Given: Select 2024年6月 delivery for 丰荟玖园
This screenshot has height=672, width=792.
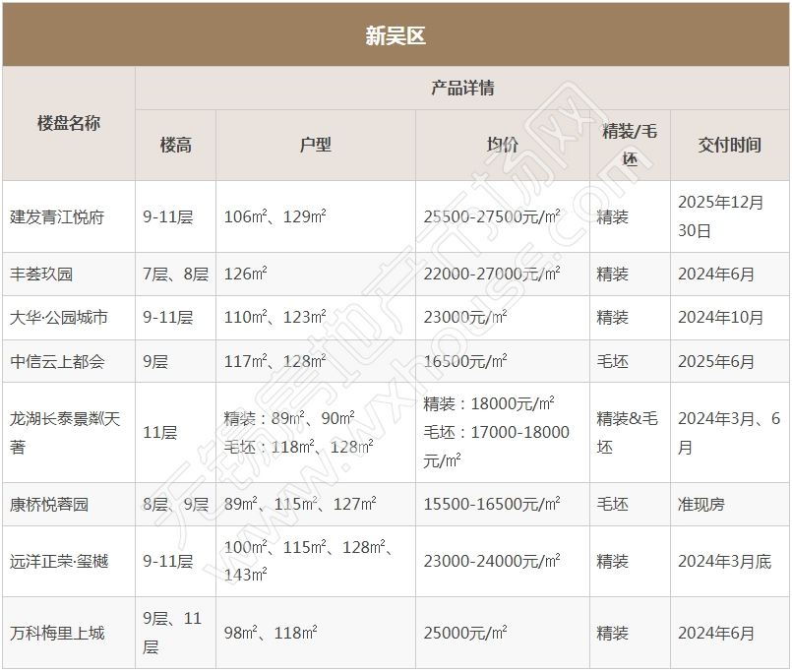Looking at the screenshot, I should tap(715, 274).
